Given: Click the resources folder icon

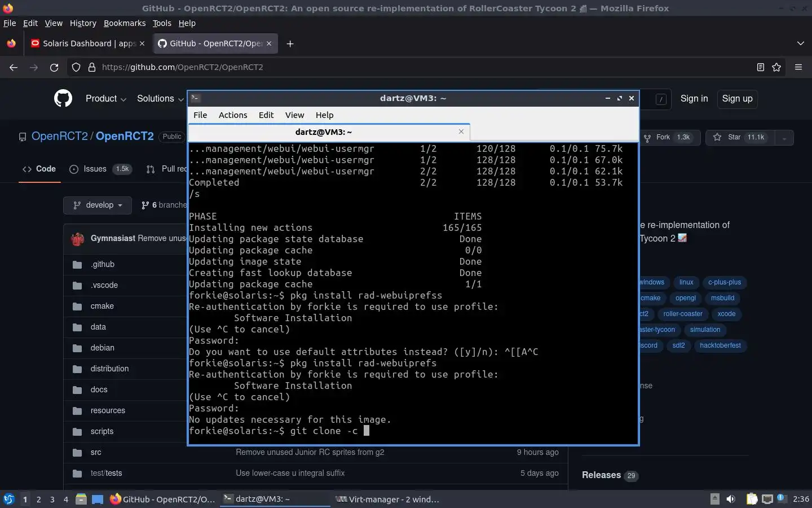Looking at the screenshot, I should tap(77, 410).
